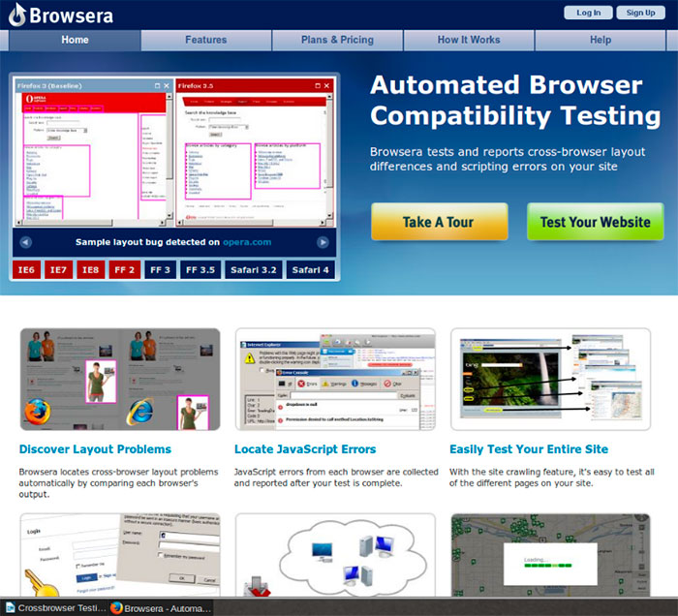Open the login form thumbnail with key

[120, 555]
